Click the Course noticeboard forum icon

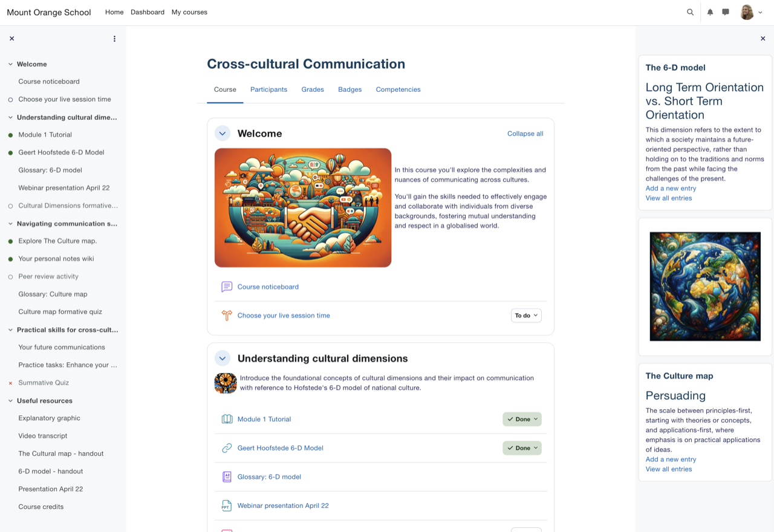tap(227, 287)
